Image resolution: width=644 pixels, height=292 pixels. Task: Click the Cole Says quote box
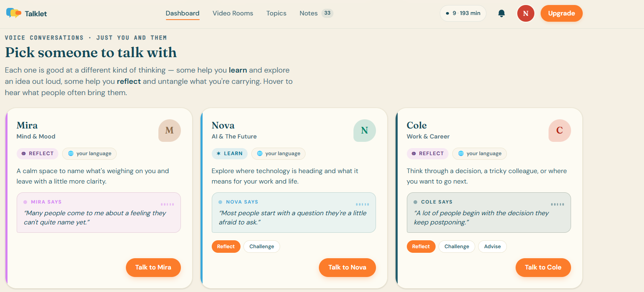pos(489,213)
